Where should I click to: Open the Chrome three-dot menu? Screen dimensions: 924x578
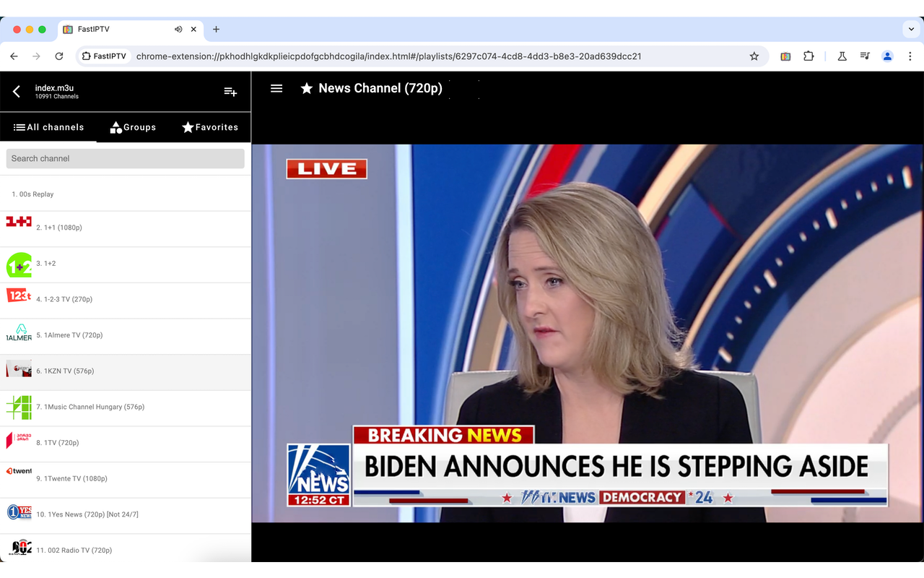coord(910,56)
